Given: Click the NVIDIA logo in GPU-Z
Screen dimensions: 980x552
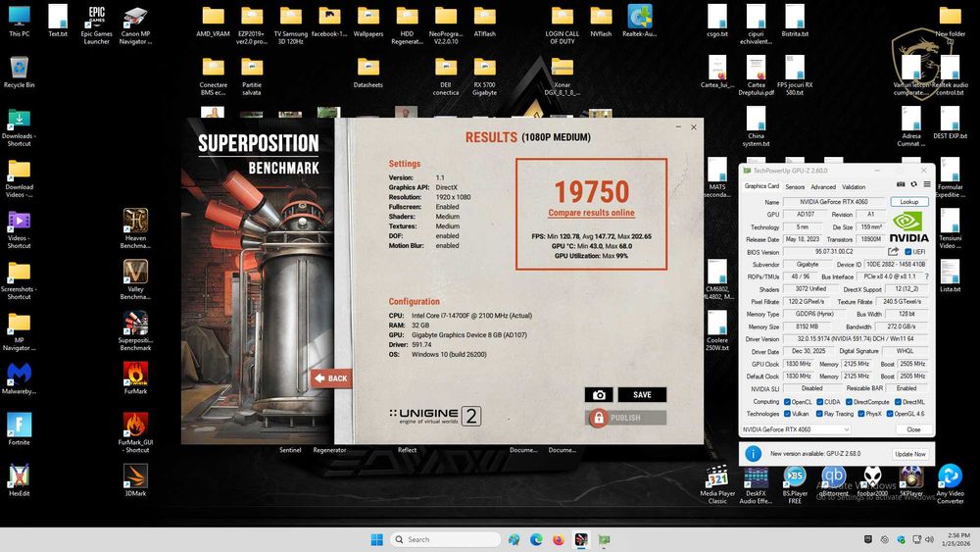Looking at the screenshot, I should coord(908,226).
